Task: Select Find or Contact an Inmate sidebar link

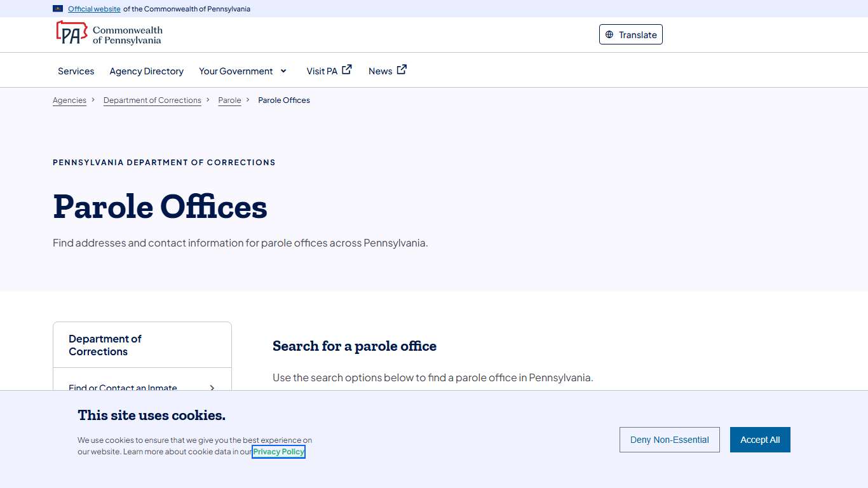Action: [123, 388]
